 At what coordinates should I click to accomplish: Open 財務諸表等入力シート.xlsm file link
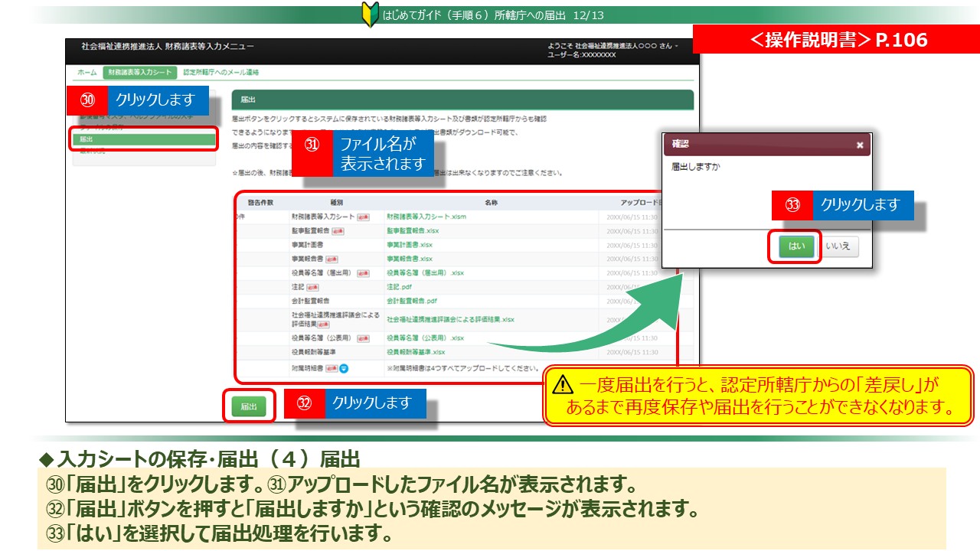tap(426, 217)
